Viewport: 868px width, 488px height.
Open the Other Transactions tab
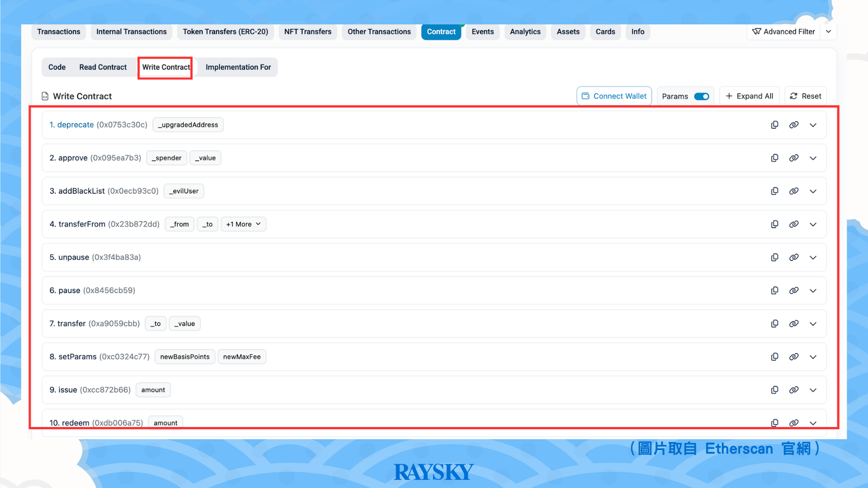[379, 32]
